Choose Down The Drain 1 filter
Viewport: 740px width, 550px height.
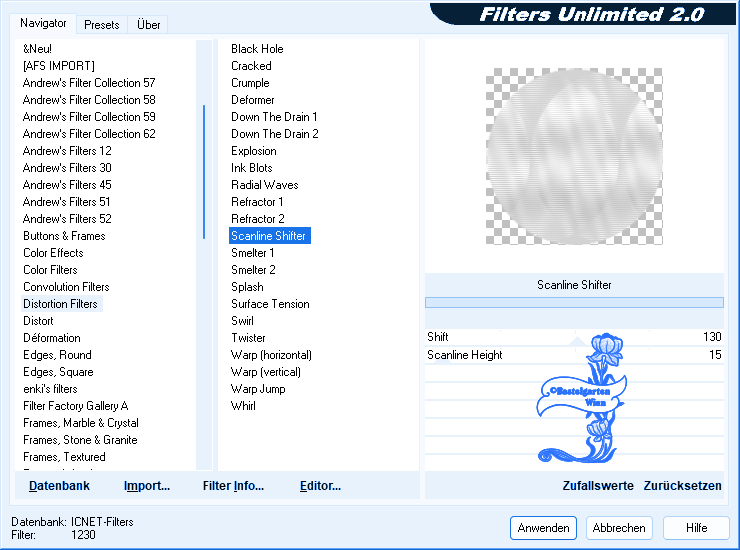tap(274, 117)
